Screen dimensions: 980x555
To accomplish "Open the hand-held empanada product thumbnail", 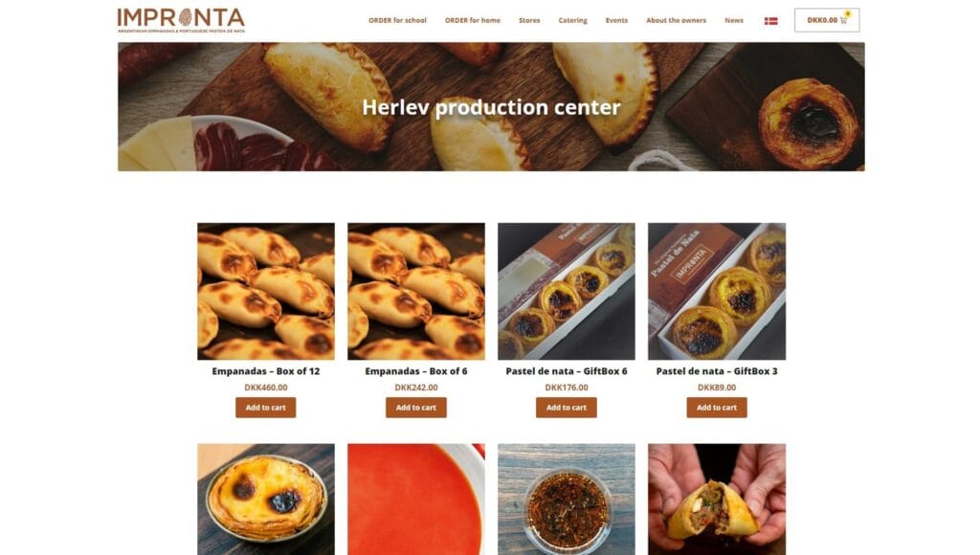I will coord(716,499).
